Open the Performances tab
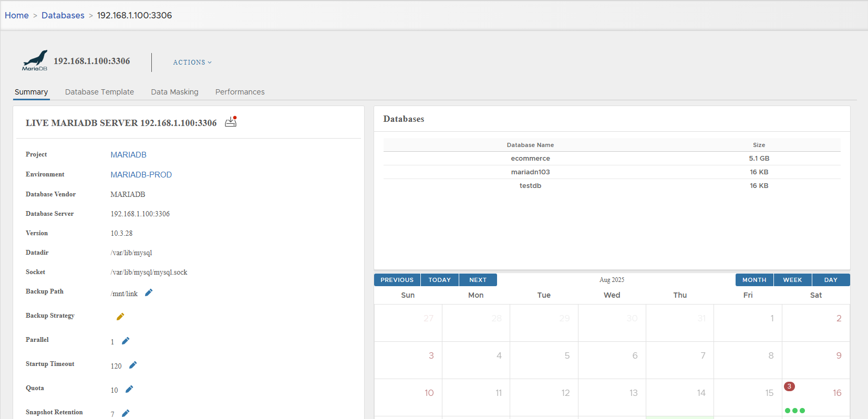This screenshot has width=868, height=419. point(240,92)
